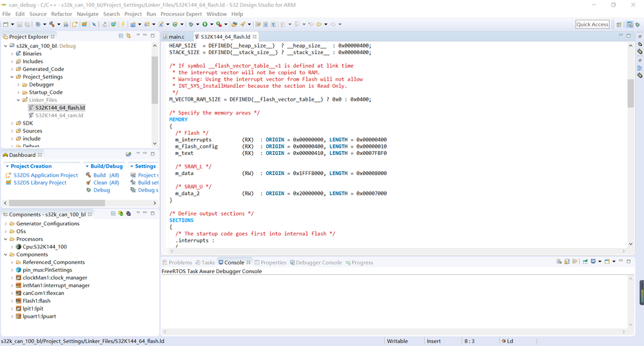Click Collapse All icon in Project Explorer
This screenshot has width=644, height=346.
(121, 36)
